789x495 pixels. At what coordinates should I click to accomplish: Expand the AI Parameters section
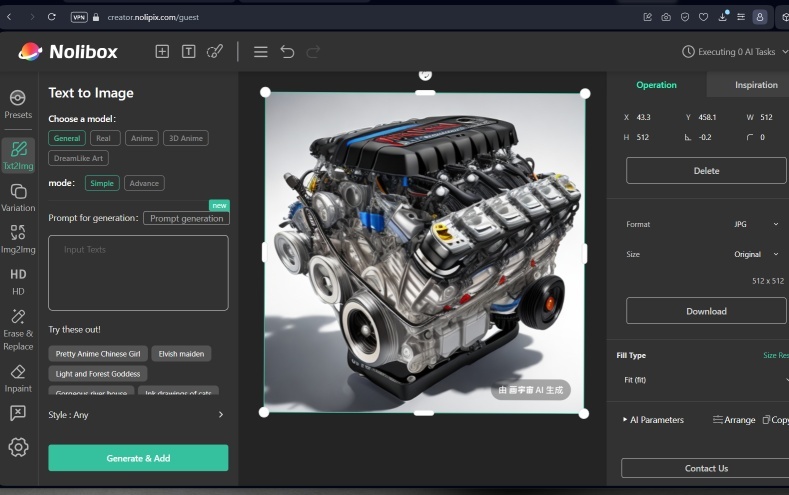pos(654,420)
